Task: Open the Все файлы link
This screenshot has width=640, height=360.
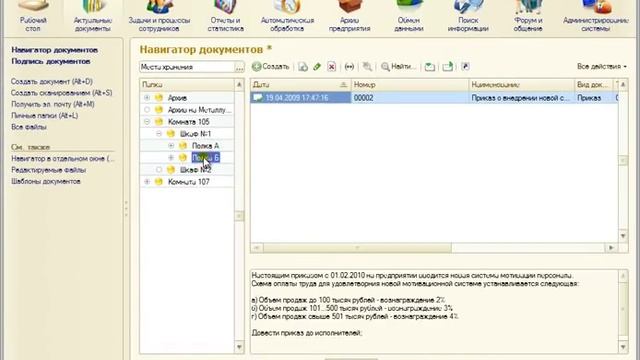Action: [29, 127]
